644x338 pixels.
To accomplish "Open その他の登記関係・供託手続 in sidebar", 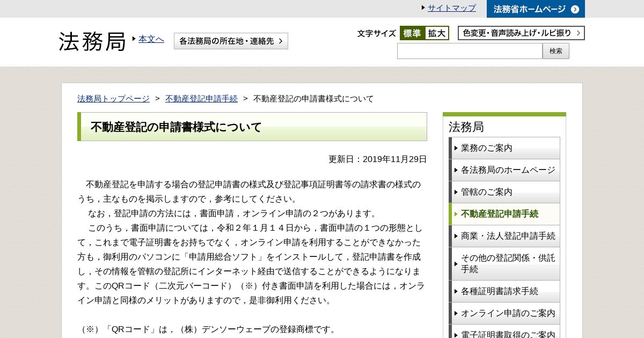I will [x=504, y=263].
